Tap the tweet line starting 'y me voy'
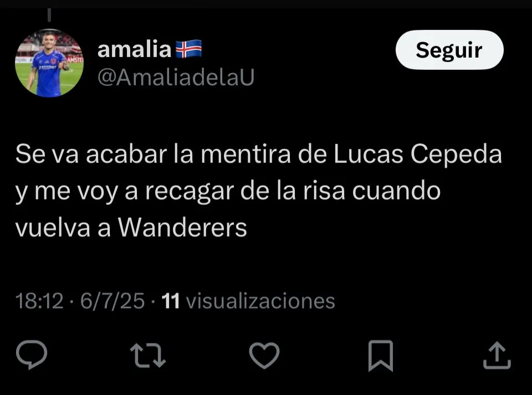 (x=228, y=191)
